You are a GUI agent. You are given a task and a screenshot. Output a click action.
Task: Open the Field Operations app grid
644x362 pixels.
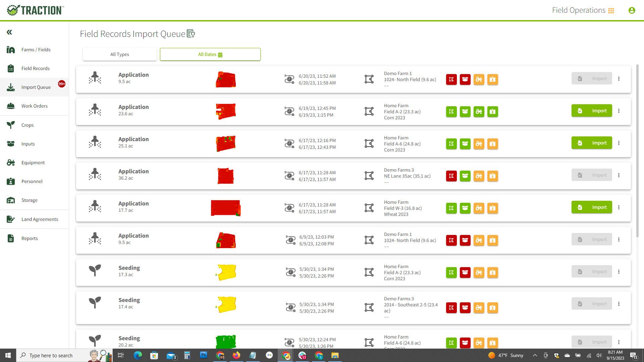tap(611, 11)
